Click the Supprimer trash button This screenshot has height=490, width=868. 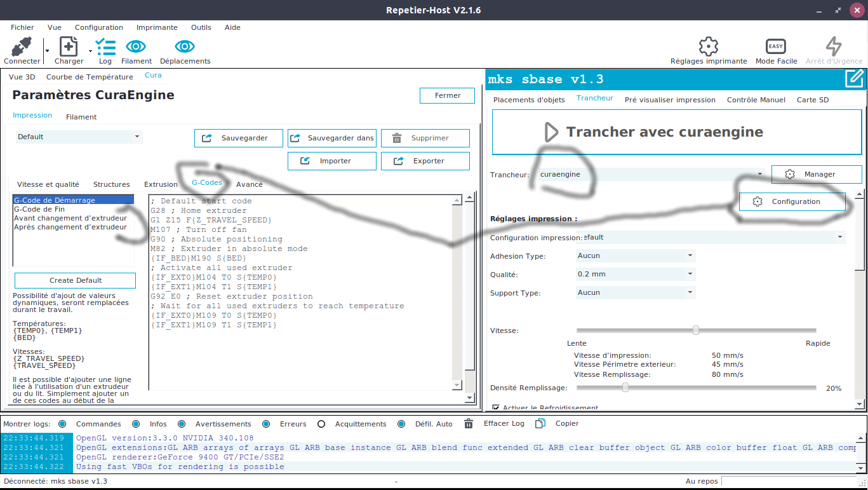425,138
